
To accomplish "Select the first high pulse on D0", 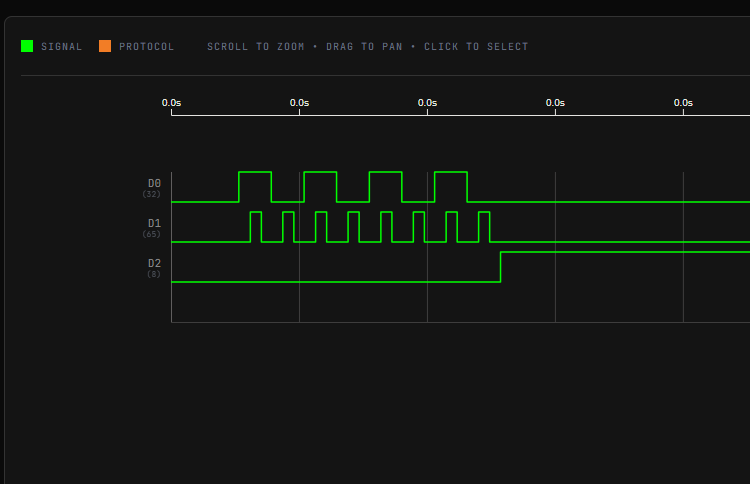I will click(x=255, y=187).
